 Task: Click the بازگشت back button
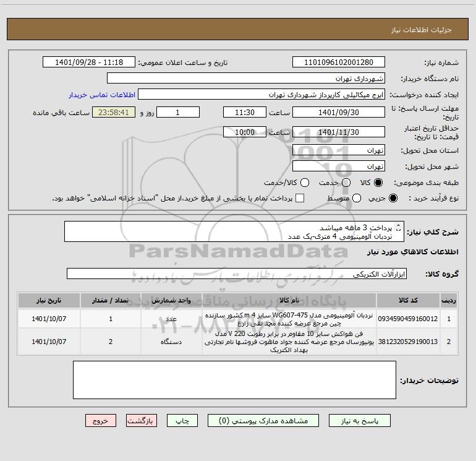142,421
